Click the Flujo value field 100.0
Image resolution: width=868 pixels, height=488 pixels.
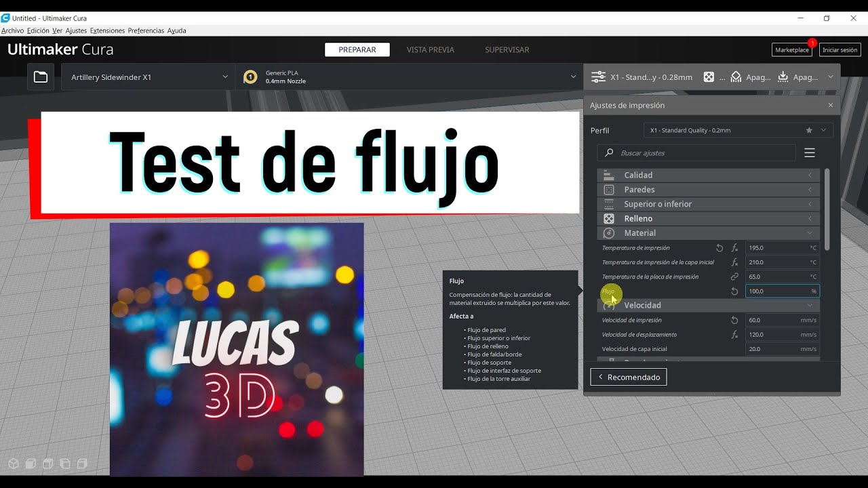click(783, 291)
